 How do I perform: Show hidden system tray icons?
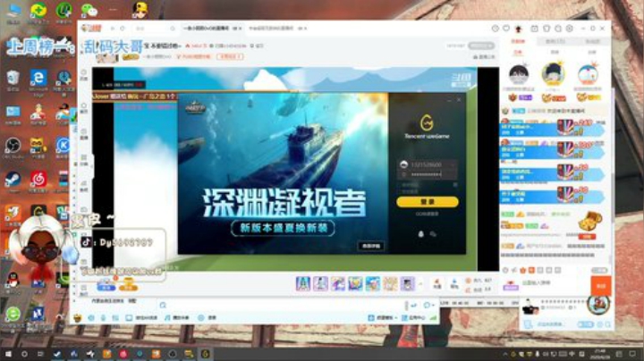tap(504, 354)
